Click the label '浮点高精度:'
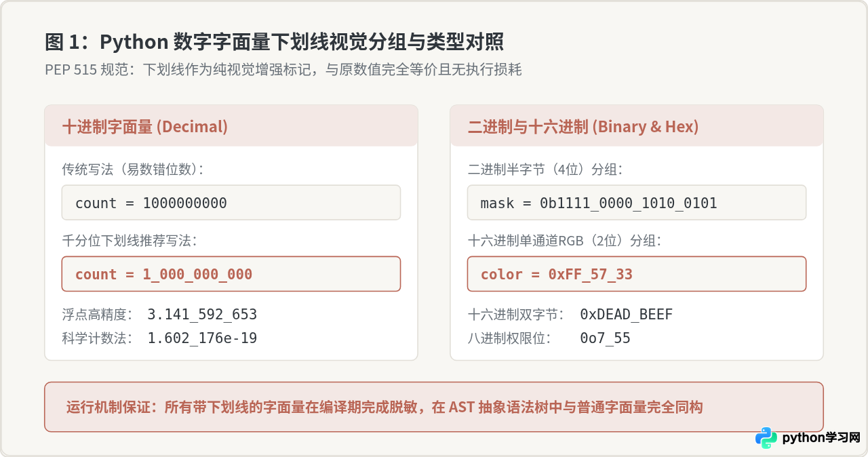This screenshot has height=457, width=868. [x=98, y=315]
